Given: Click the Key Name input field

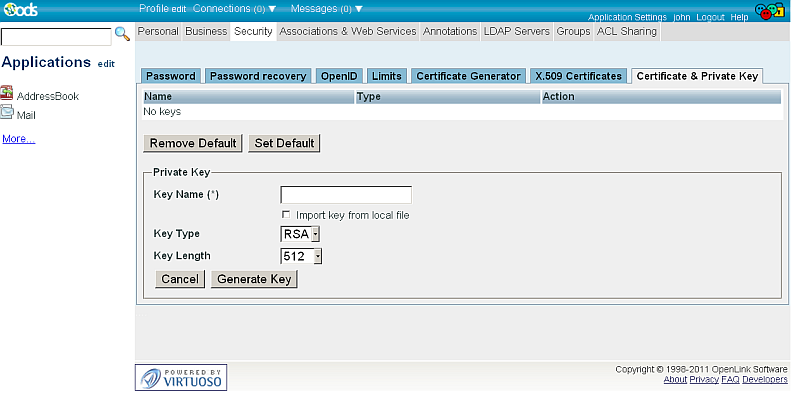Looking at the screenshot, I should pyautogui.click(x=346, y=195).
